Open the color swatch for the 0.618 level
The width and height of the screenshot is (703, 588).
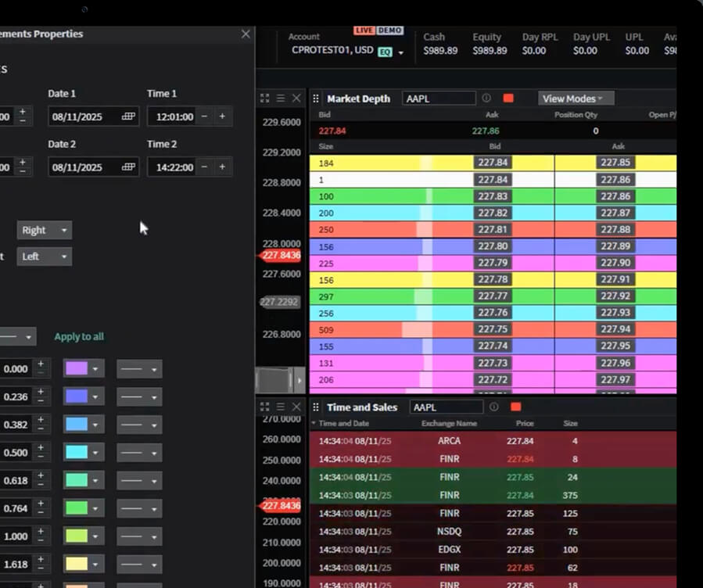pyautogui.click(x=83, y=480)
